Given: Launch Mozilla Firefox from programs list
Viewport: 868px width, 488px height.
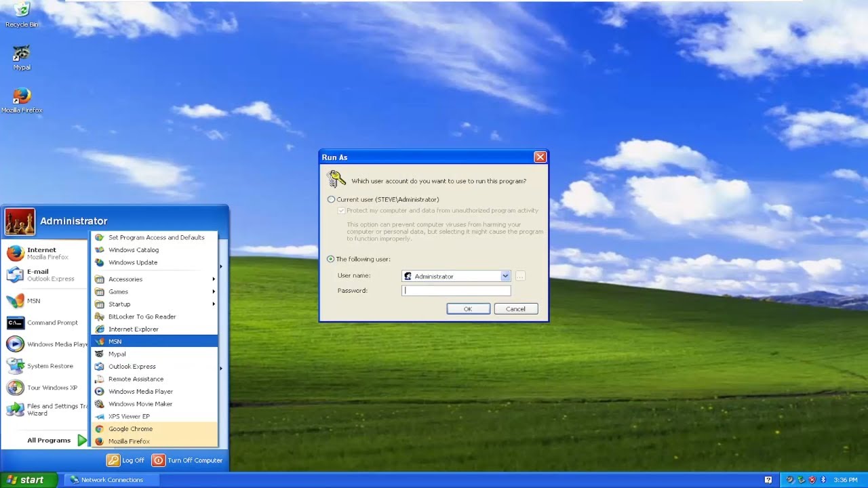Looking at the screenshot, I should coord(155,441).
